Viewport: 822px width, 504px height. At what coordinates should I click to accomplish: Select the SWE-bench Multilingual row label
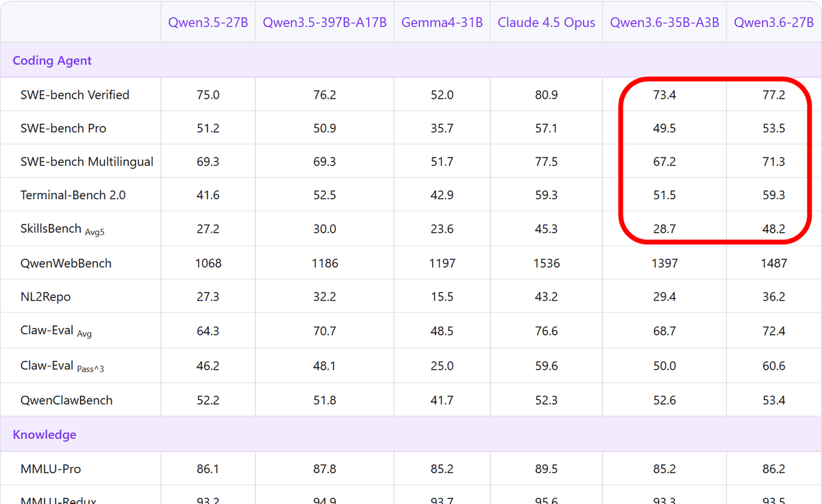(87, 162)
